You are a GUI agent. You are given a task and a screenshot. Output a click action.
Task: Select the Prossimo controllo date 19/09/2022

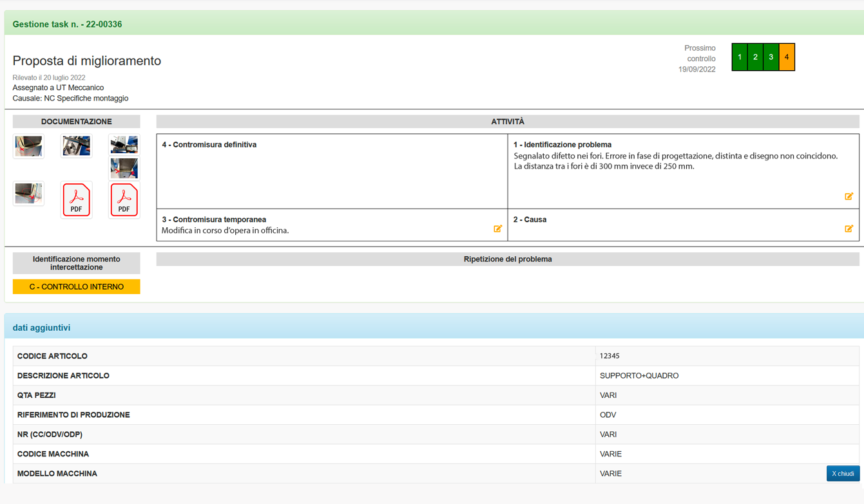coord(696,70)
